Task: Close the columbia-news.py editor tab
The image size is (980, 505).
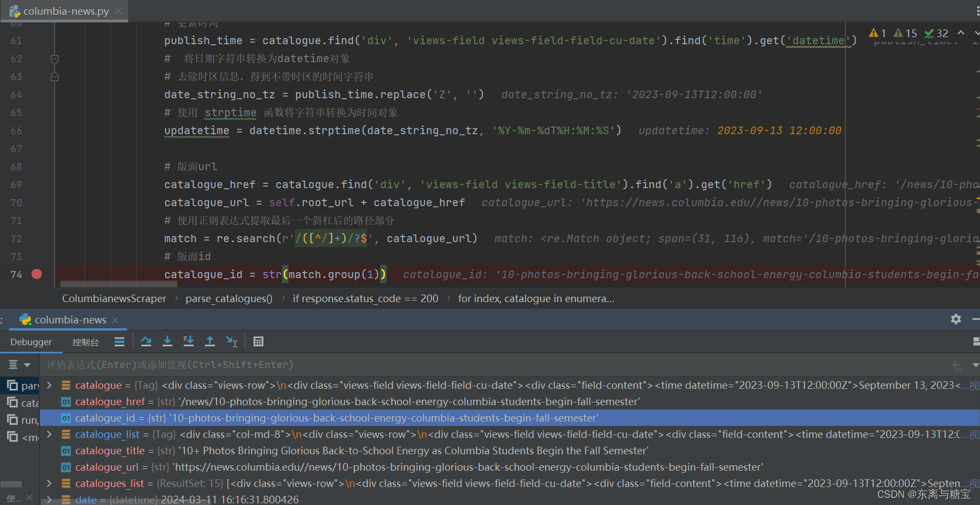Action: [x=118, y=11]
